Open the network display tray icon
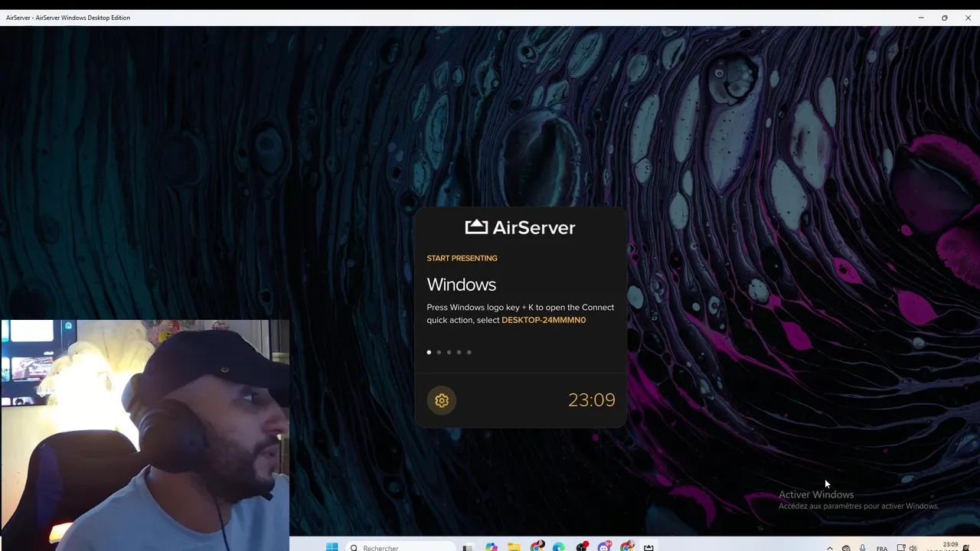 pyautogui.click(x=901, y=547)
